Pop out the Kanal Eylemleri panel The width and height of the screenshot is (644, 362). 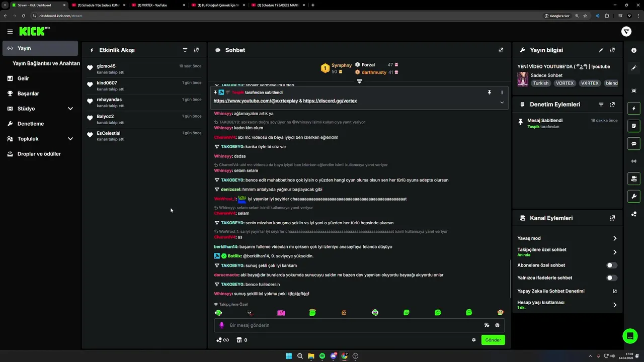click(612, 218)
